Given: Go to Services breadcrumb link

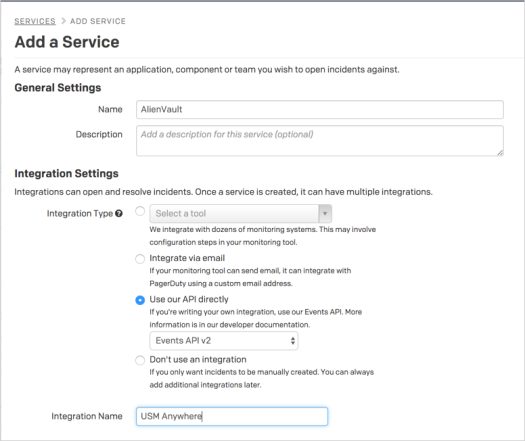Looking at the screenshot, I should pos(35,21).
